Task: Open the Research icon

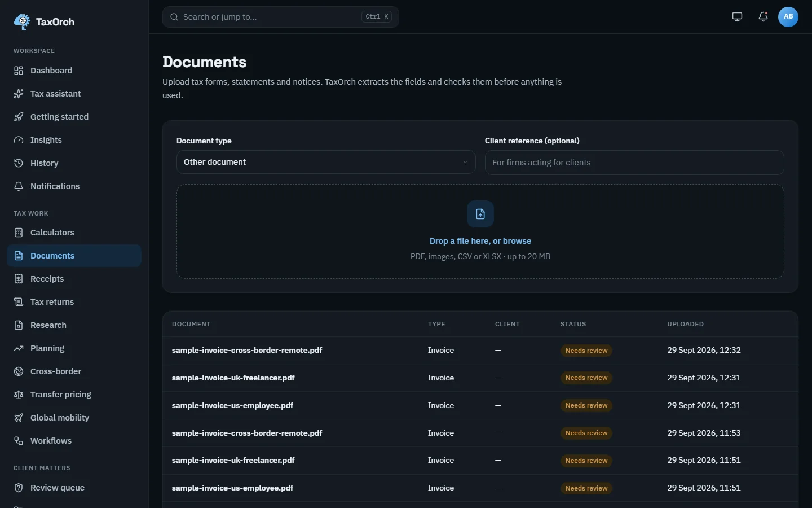Action: [19, 325]
